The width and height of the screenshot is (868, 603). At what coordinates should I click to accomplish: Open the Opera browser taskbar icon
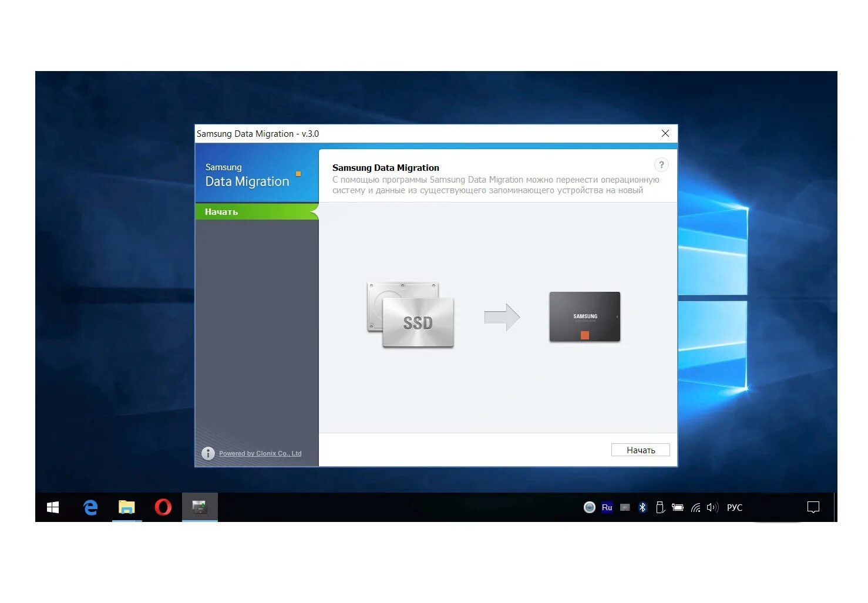[163, 507]
